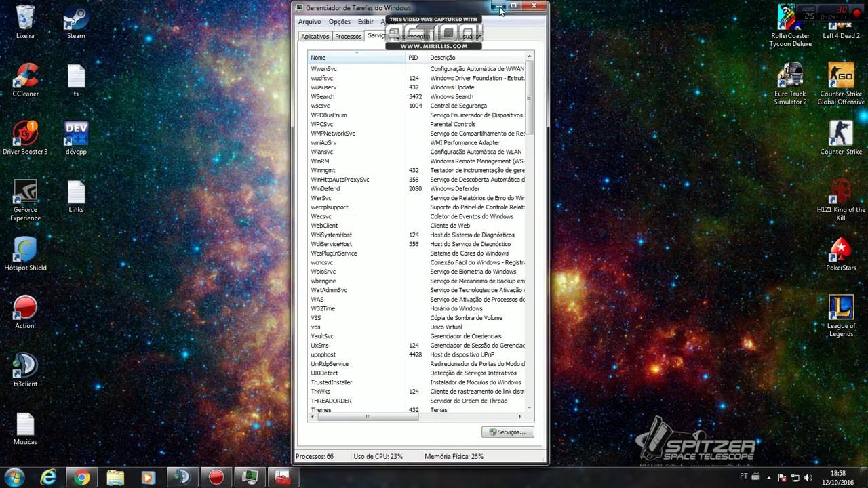
Task: Click the vertical scrollbar up arrow
Action: point(530,56)
